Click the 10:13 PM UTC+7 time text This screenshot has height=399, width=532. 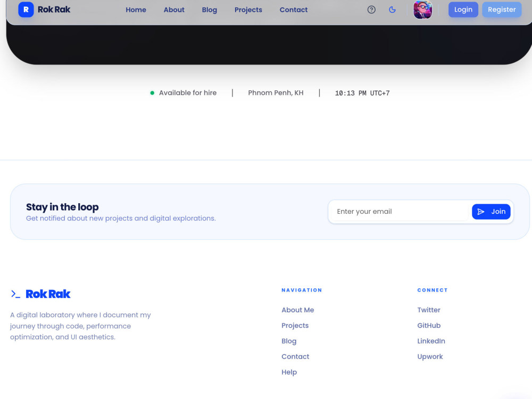(362, 93)
